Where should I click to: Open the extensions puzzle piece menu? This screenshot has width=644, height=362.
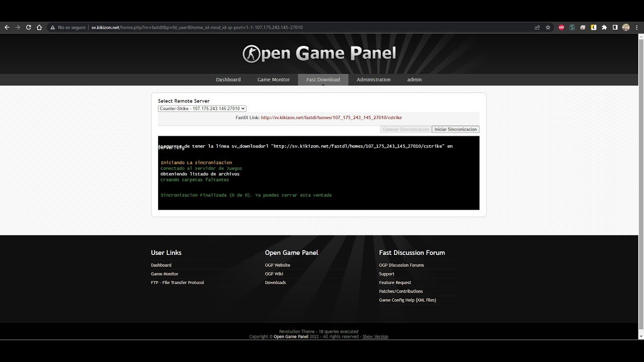click(x=604, y=27)
